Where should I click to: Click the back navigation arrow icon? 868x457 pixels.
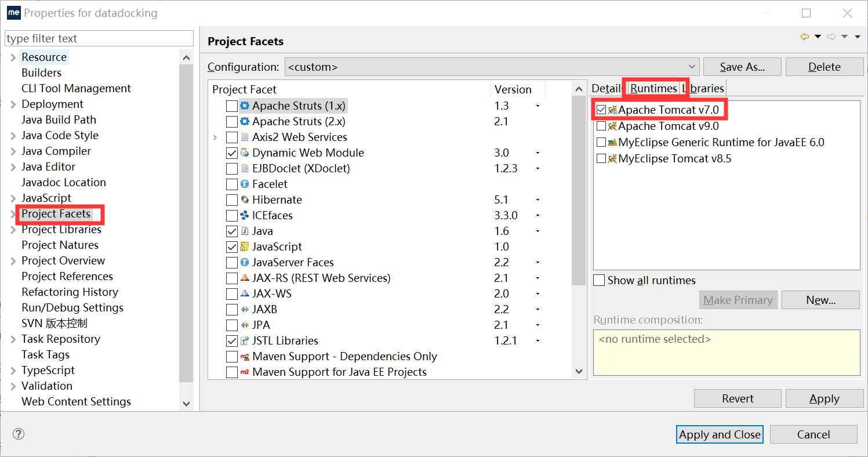click(805, 37)
